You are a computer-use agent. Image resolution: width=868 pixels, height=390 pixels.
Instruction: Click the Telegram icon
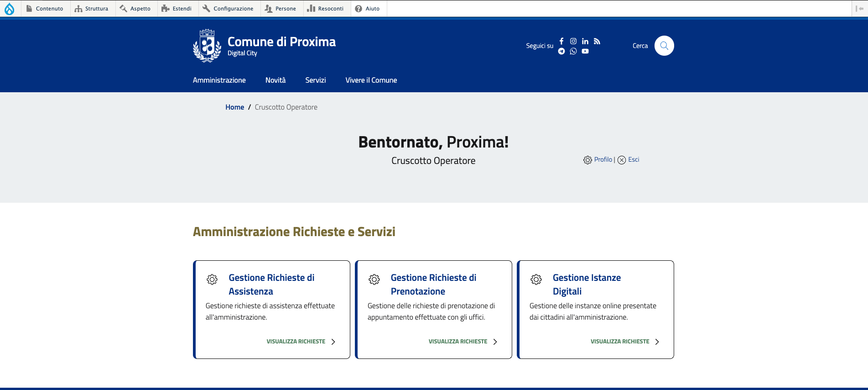(561, 51)
